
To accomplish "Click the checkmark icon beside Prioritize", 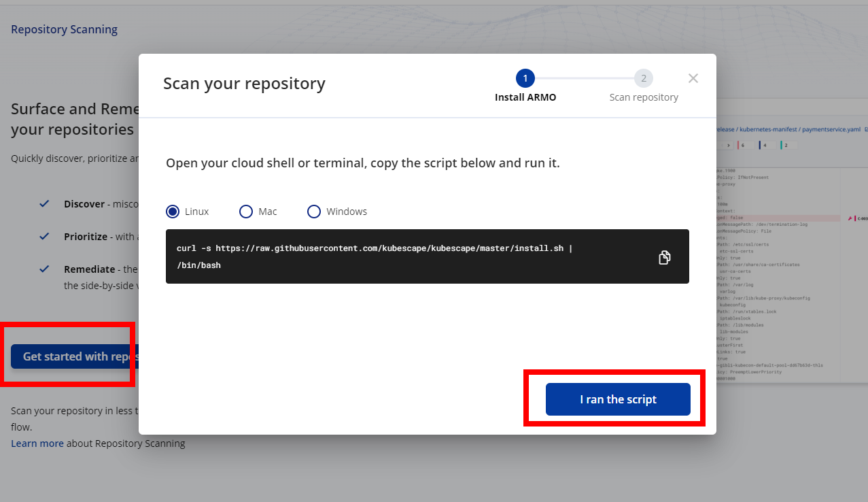I will tap(44, 236).
